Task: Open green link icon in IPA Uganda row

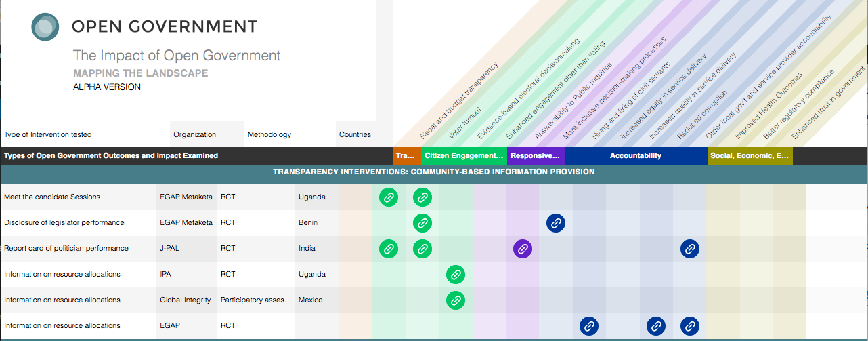Action: point(456,275)
